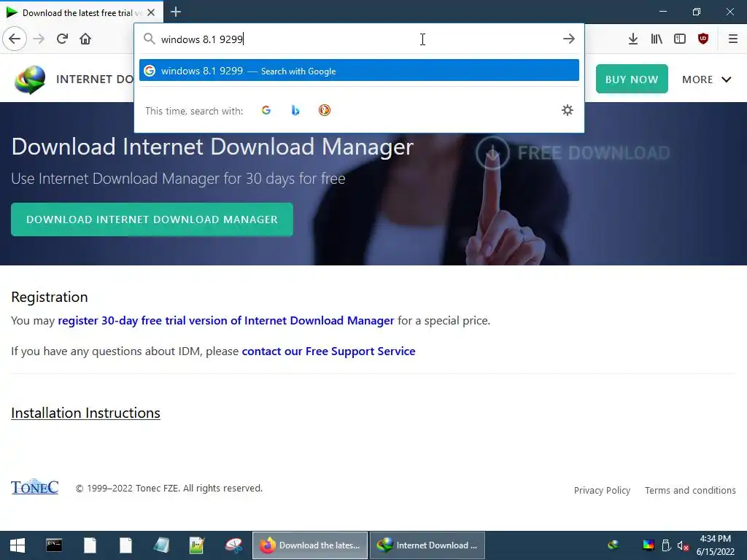This screenshot has width=747, height=560.
Task: Select the windows 8.1 9299 Google suggestion
Action: (x=359, y=71)
